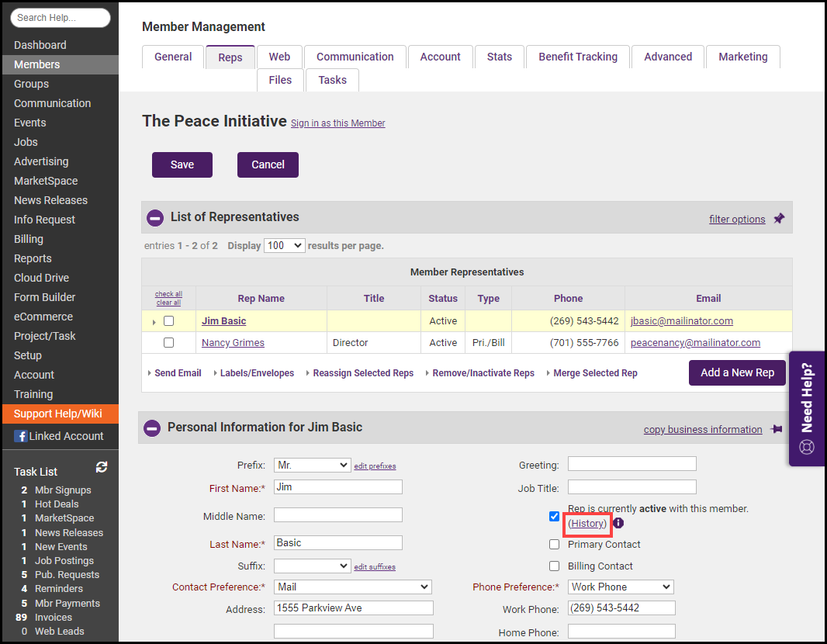
Task: Open the Need Help side panel
Action: tap(807, 409)
